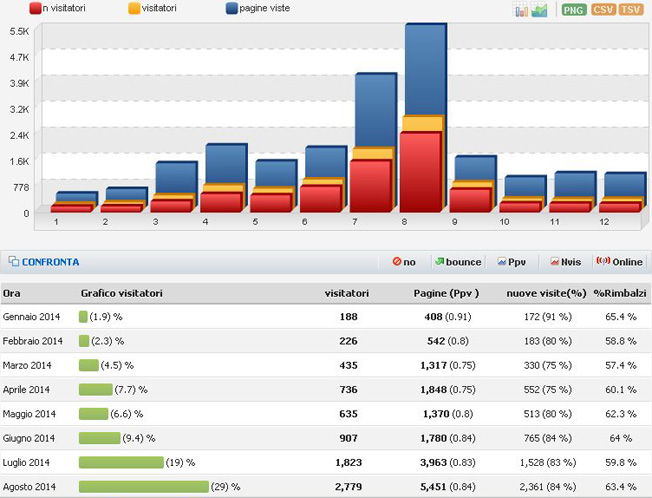
Task: Sort by %Rimbalzi column header
Action: (x=620, y=293)
